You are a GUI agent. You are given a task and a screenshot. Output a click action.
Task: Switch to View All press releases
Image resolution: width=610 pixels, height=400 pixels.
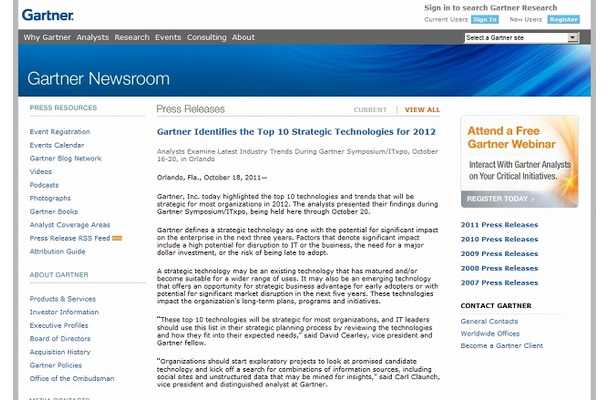click(422, 110)
